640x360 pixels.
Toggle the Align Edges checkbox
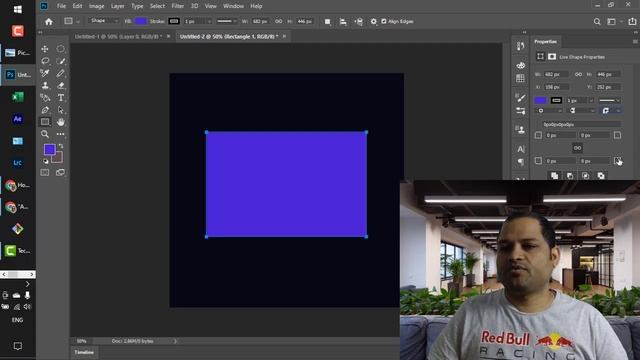tap(384, 22)
